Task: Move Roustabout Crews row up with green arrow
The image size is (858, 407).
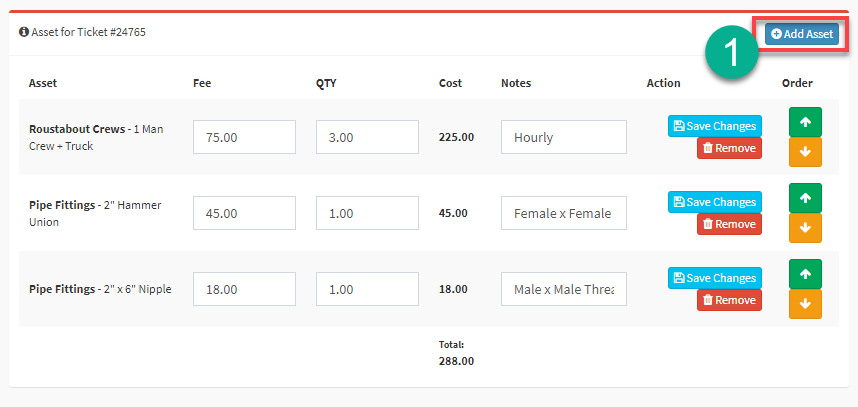Action: [805, 122]
